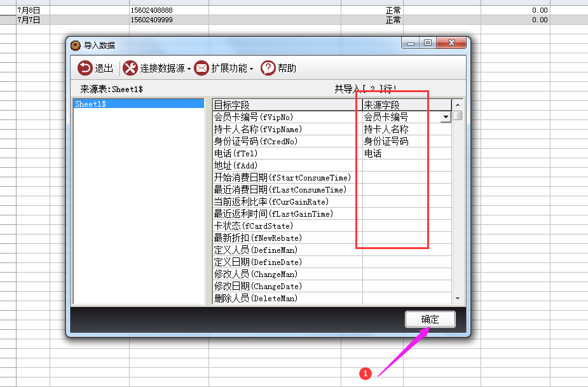Select the 卡状态(fCardState) row
The image size is (588, 387).
click(287, 226)
